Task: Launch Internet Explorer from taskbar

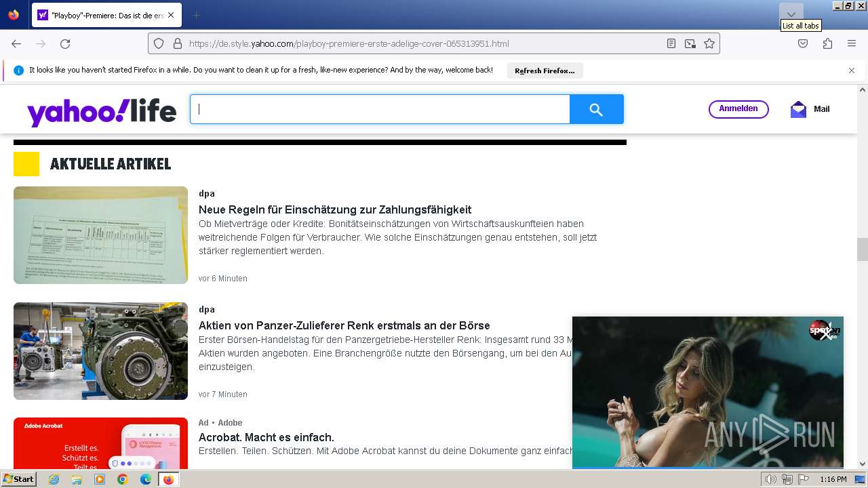Action: tap(54, 479)
